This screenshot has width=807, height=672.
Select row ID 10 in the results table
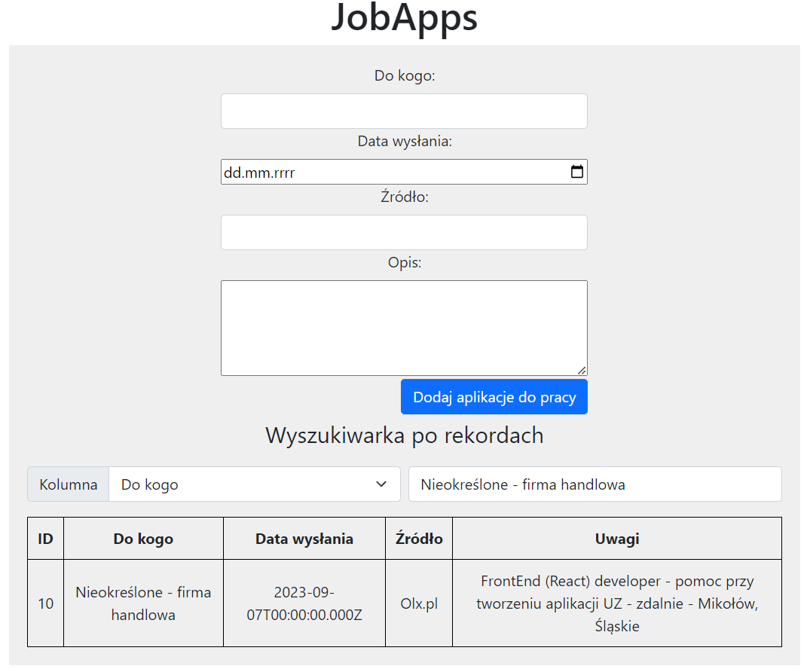tap(45, 602)
